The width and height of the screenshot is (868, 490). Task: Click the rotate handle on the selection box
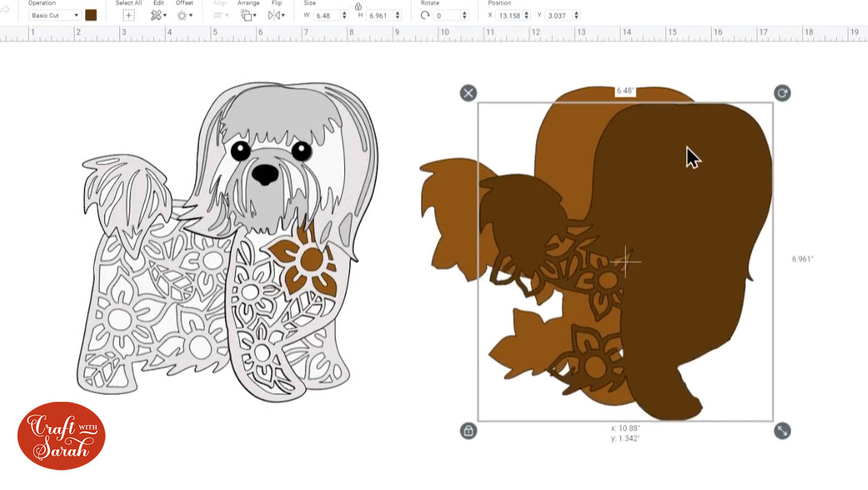click(x=780, y=93)
